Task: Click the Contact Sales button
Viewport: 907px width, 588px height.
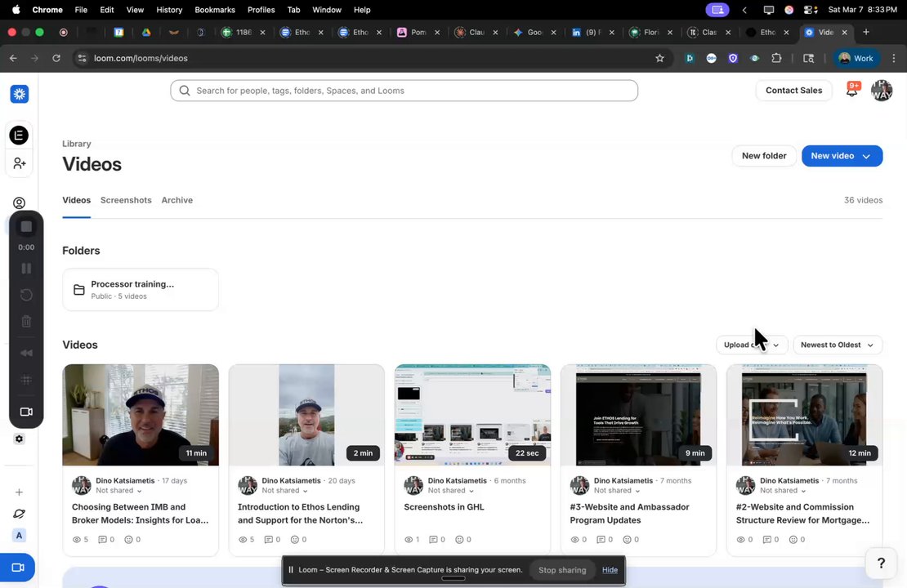Action: [x=793, y=90]
